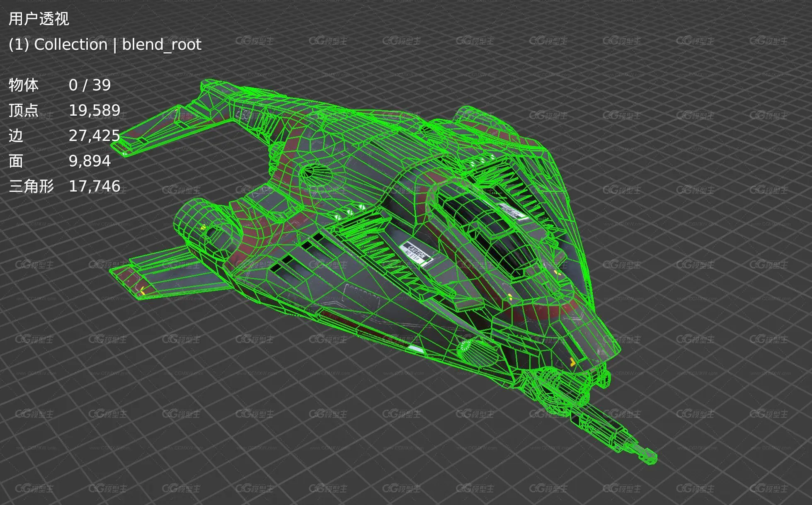
Task: Click the object count value '0 / 39'
Action: [x=90, y=85]
